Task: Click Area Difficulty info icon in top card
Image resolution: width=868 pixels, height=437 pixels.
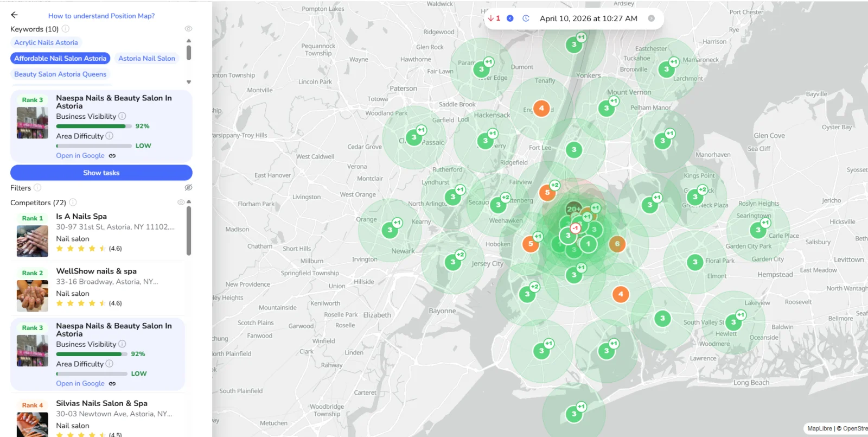Action: tap(110, 136)
